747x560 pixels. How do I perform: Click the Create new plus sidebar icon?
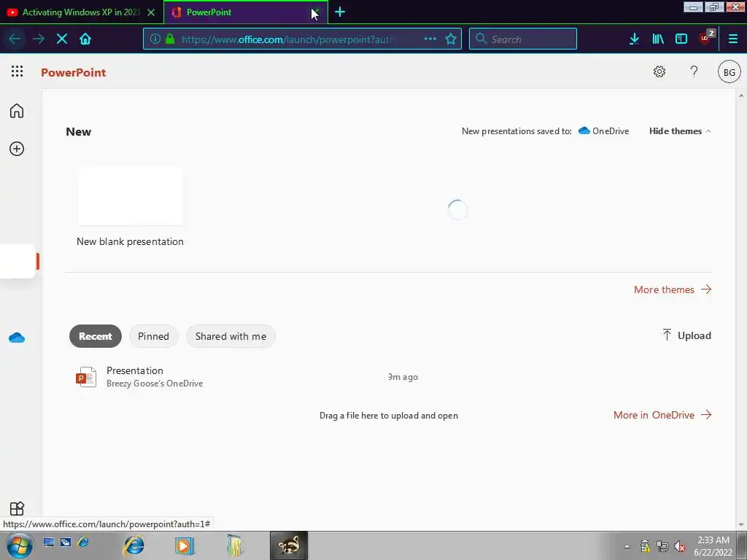click(x=17, y=149)
